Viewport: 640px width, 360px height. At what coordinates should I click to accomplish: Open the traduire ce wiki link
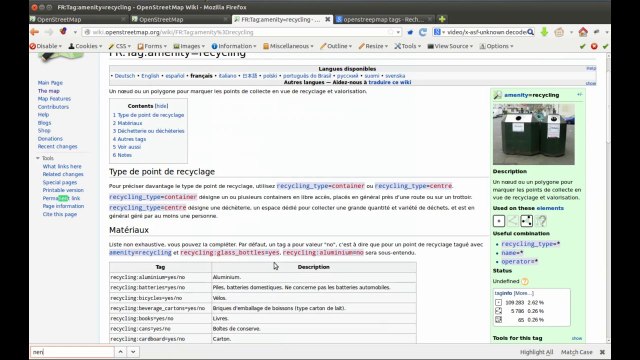pyautogui.click(x=390, y=82)
